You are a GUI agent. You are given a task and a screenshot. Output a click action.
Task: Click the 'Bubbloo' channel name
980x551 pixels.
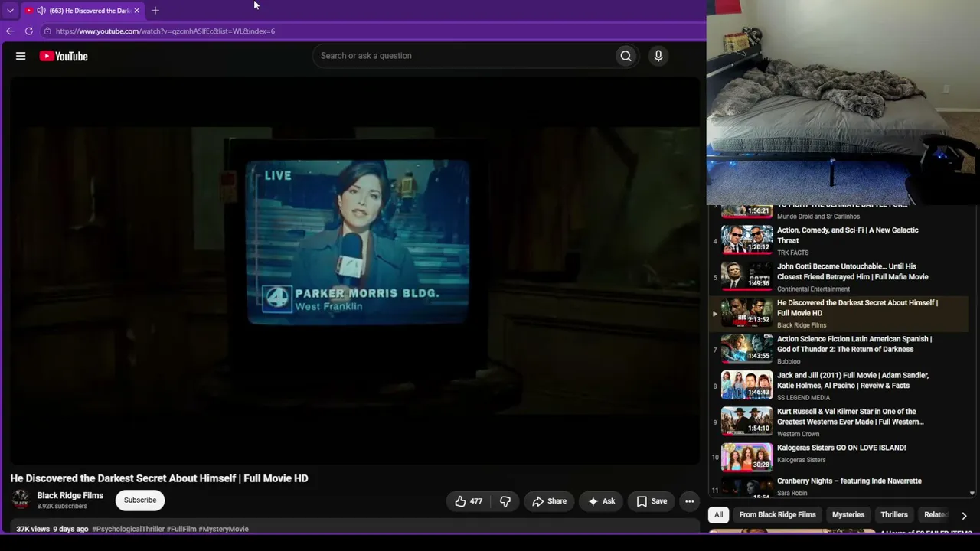tap(789, 361)
